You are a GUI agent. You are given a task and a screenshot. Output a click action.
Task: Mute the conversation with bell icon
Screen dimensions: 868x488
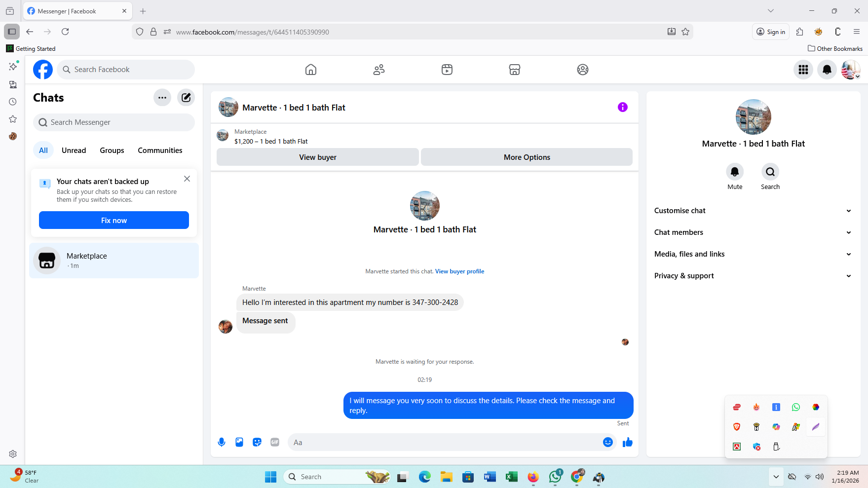[x=735, y=172]
